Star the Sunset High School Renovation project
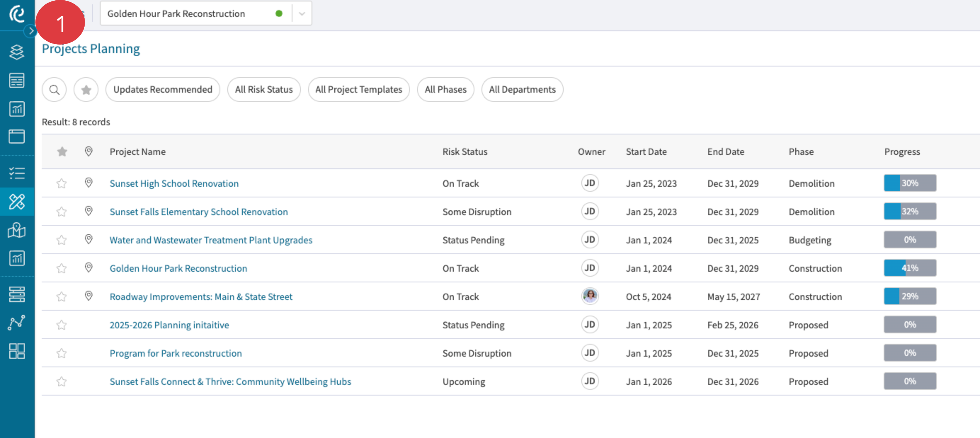 click(62, 183)
